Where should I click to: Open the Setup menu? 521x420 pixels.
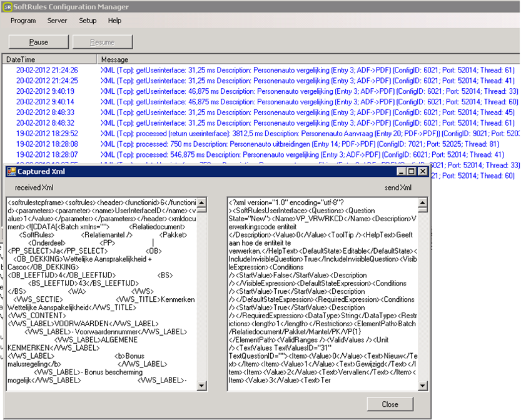click(88, 21)
